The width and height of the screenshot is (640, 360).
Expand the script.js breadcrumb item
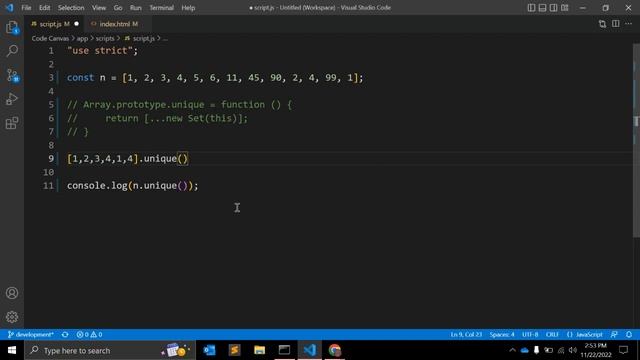[140, 38]
